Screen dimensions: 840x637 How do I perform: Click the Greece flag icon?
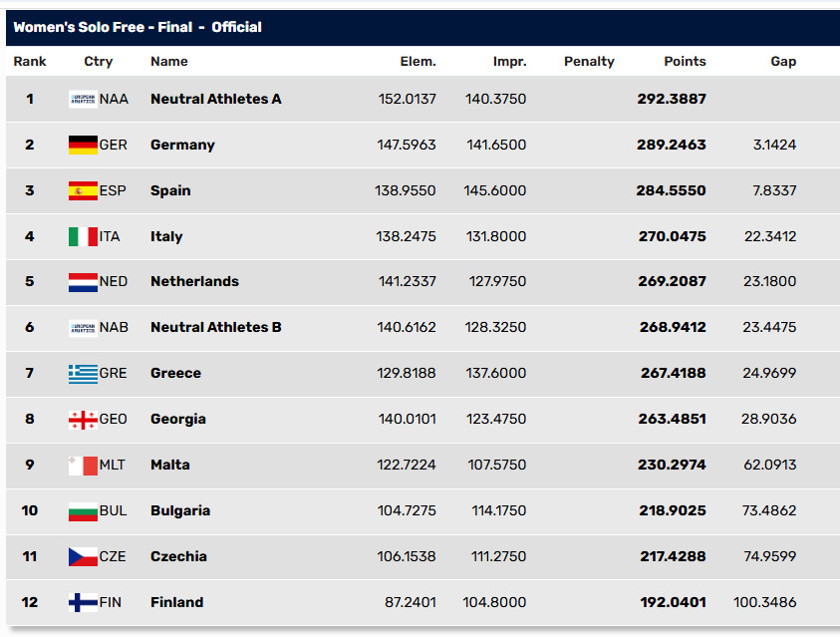(x=83, y=374)
